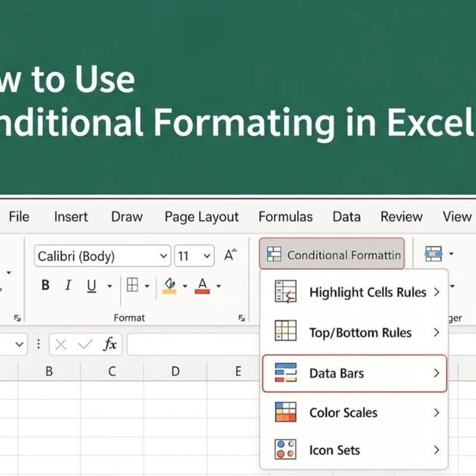Image resolution: width=476 pixels, height=476 pixels.
Task: Select the Formulas tab
Action: 286,217
